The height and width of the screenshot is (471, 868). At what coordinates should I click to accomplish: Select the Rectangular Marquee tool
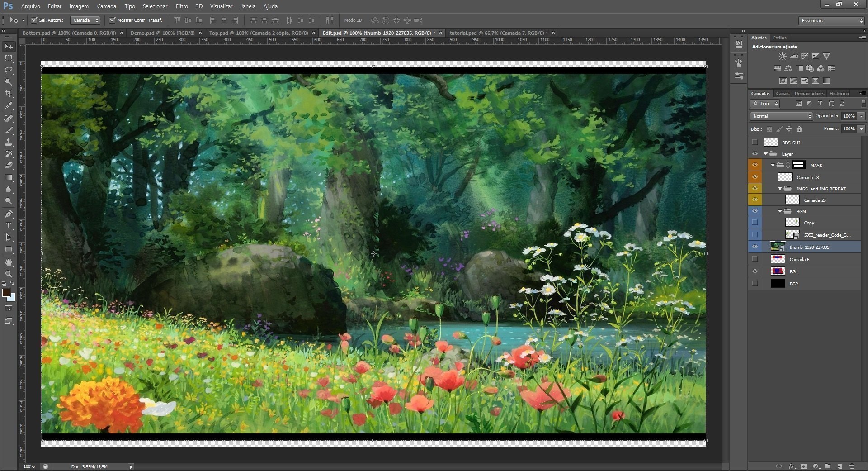[9, 58]
